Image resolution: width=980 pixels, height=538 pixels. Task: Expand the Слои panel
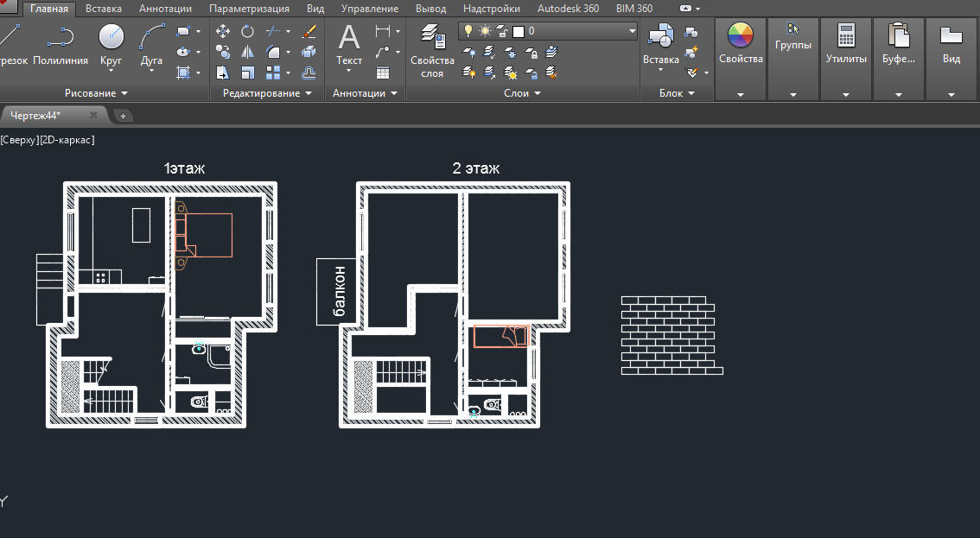[x=523, y=93]
